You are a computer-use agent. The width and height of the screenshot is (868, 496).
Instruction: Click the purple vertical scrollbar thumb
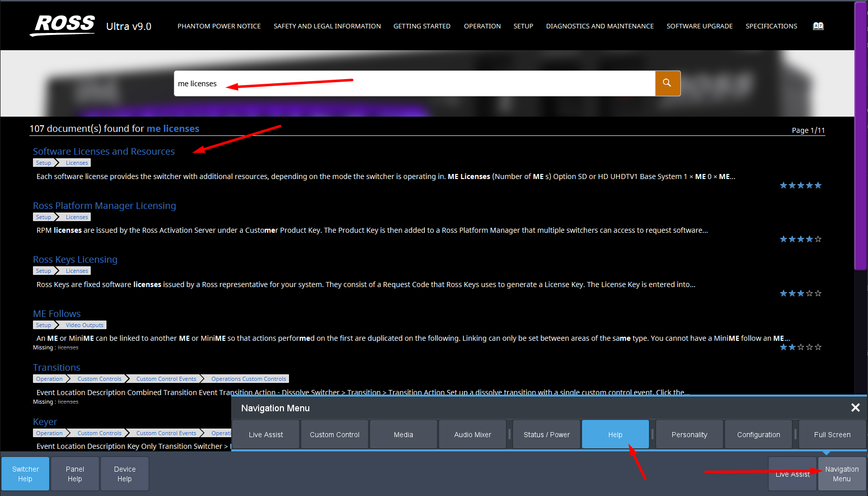pyautogui.click(x=861, y=136)
